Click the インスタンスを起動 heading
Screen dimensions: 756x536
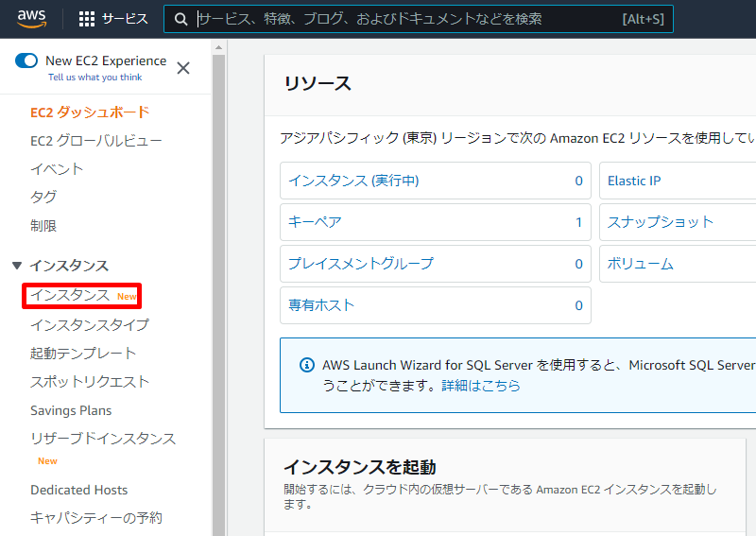[360, 467]
